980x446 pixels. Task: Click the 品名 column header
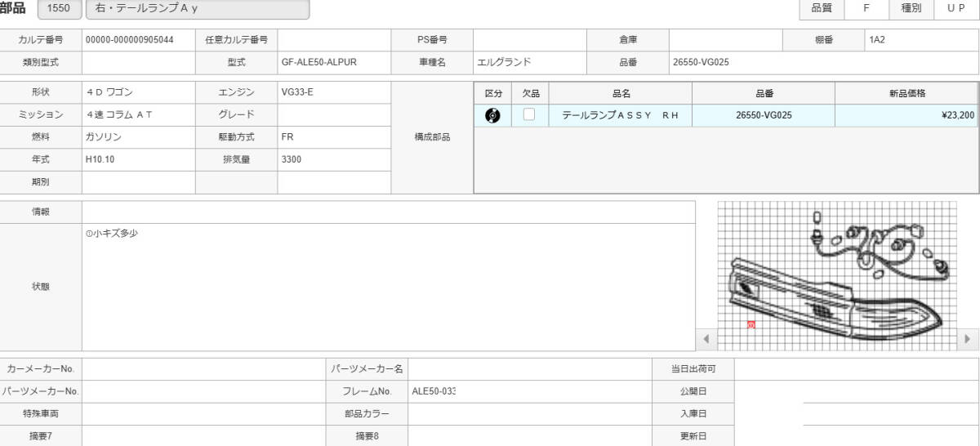coord(621,94)
